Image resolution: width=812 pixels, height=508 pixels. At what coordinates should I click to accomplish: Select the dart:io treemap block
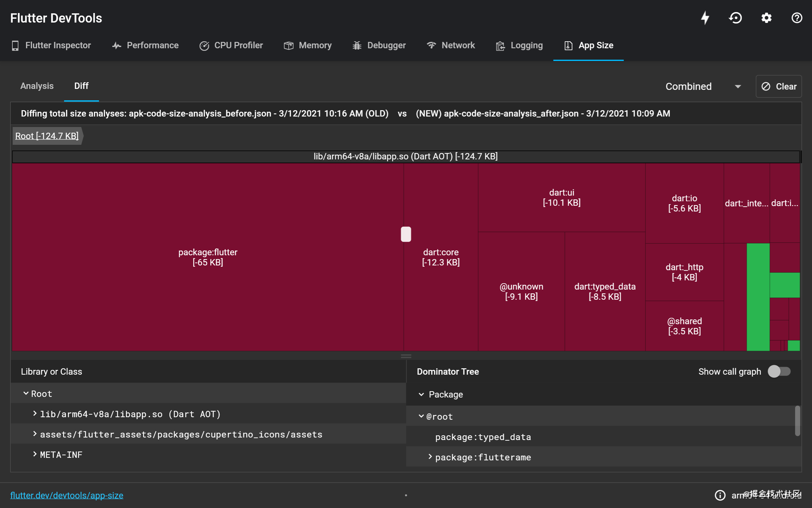tap(684, 203)
